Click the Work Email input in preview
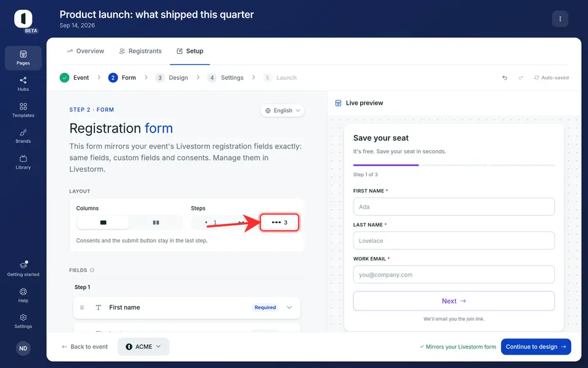Image resolution: width=588 pixels, height=368 pixels. tap(454, 275)
